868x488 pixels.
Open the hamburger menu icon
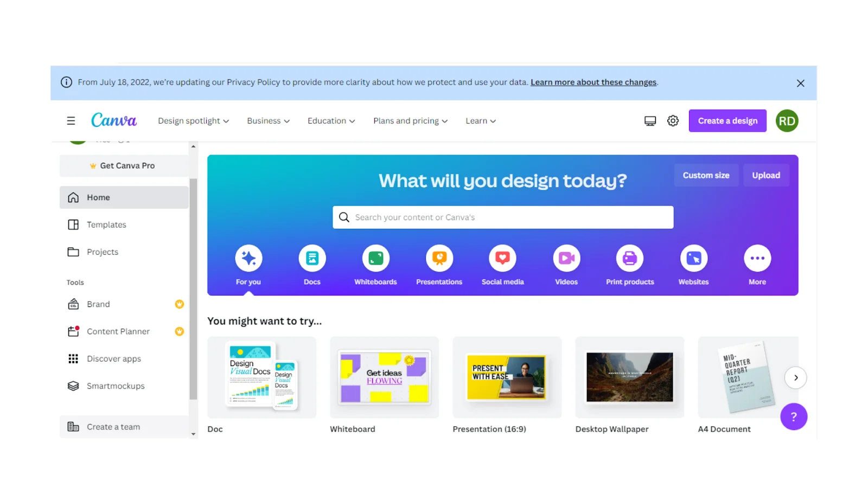coord(71,121)
